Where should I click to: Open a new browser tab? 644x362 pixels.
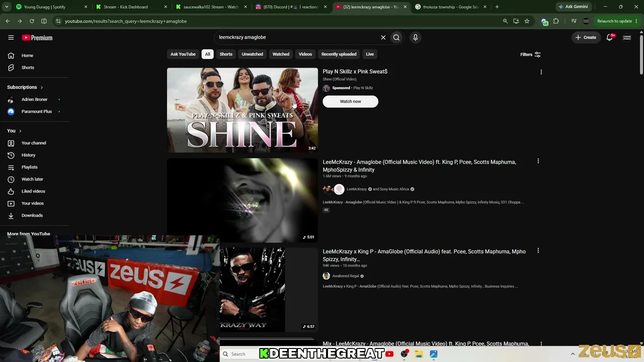point(497,7)
